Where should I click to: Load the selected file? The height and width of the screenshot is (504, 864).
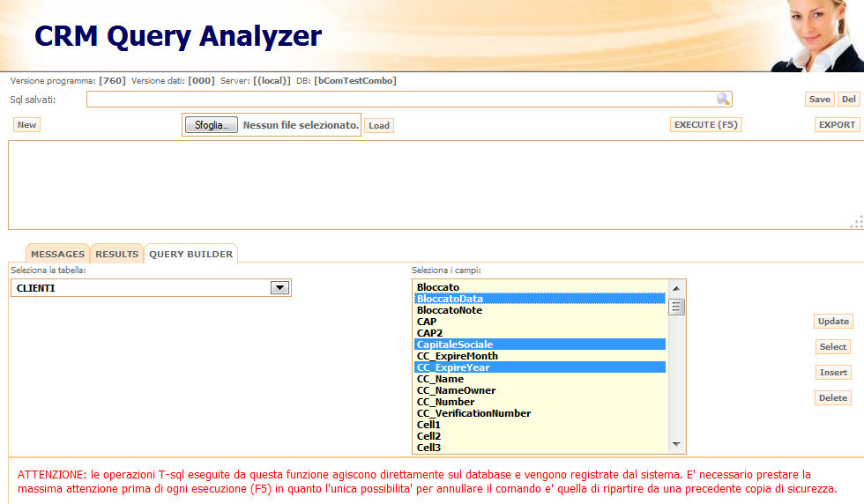379,126
